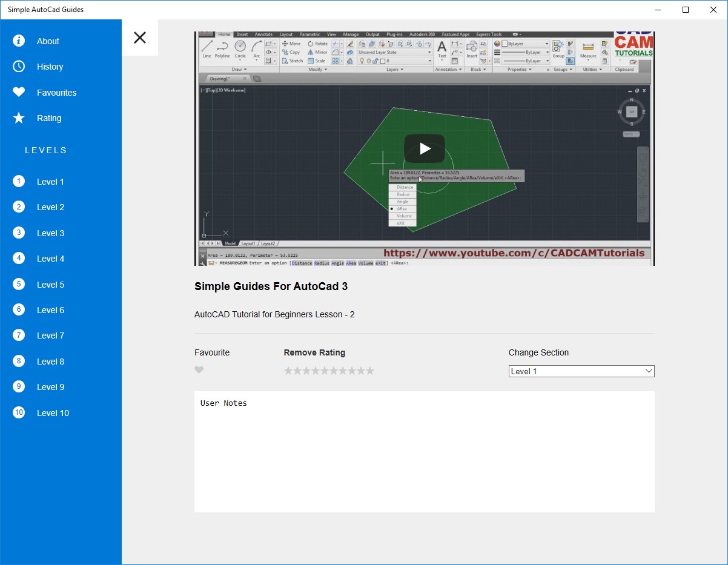728x565 pixels.
Task: Click the Level 5 numbered circle icon
Action: 19,284
